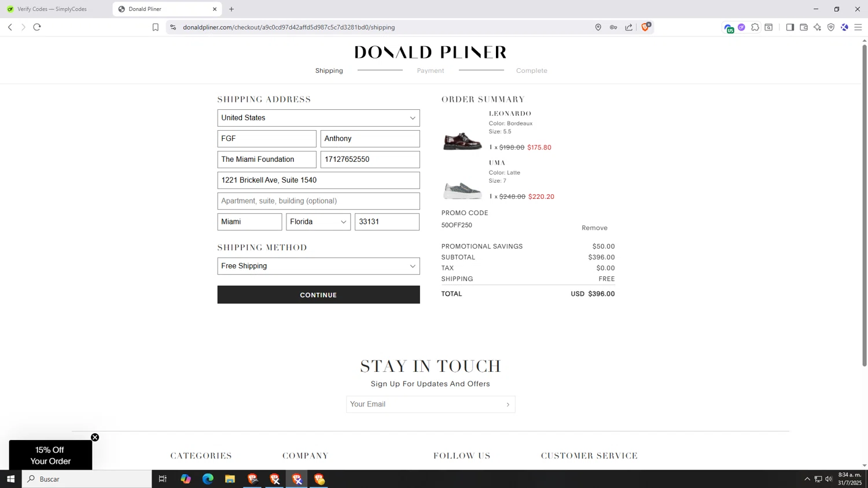The width and height of the screenshot is (868, 488).
Task: Click the location pin icon in address bar
Action: [x=598, y=27]
